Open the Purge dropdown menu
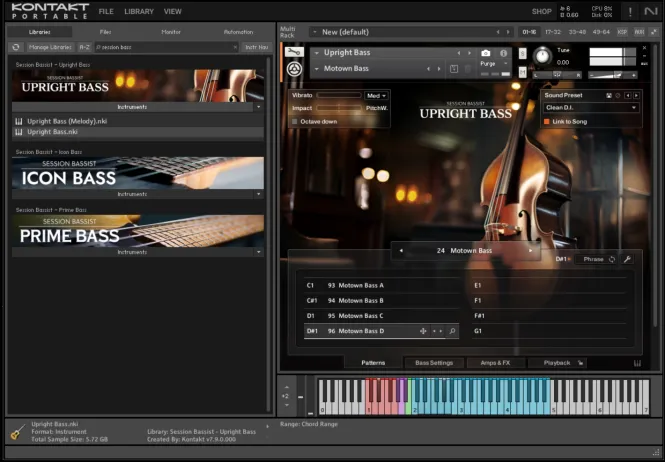This screenshot has width=665, height=462. point(494,64)
